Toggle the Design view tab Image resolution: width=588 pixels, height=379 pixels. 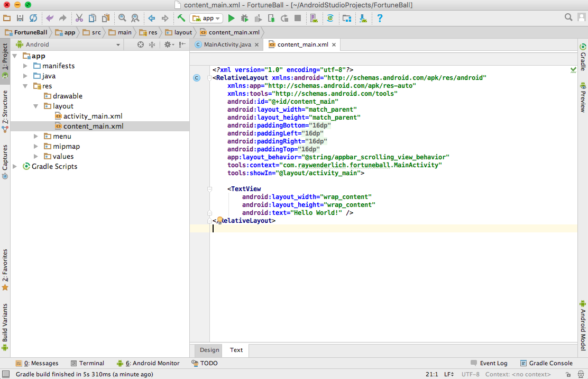coord(209,350)
